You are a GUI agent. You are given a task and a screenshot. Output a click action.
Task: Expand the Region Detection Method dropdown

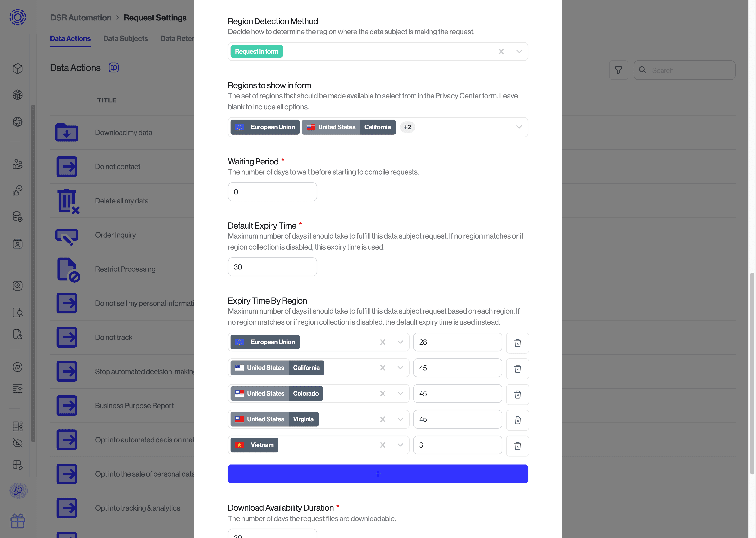tap(518, 51)
